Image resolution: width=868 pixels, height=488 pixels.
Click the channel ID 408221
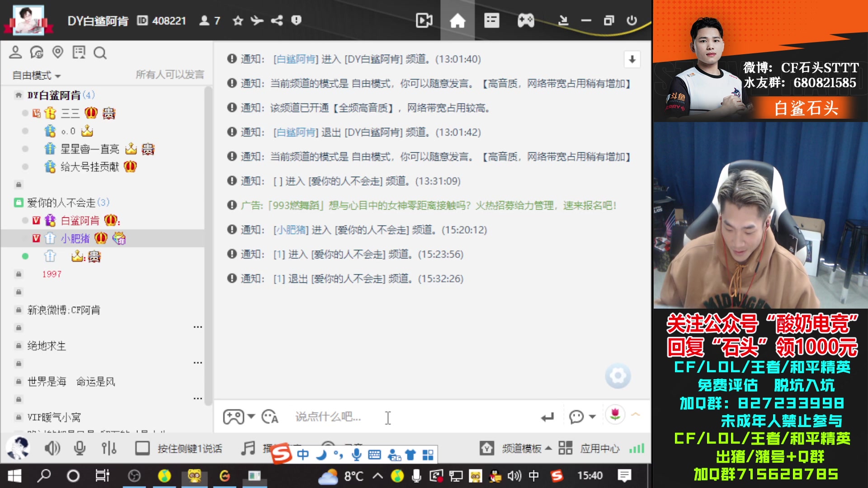(169, 21)
